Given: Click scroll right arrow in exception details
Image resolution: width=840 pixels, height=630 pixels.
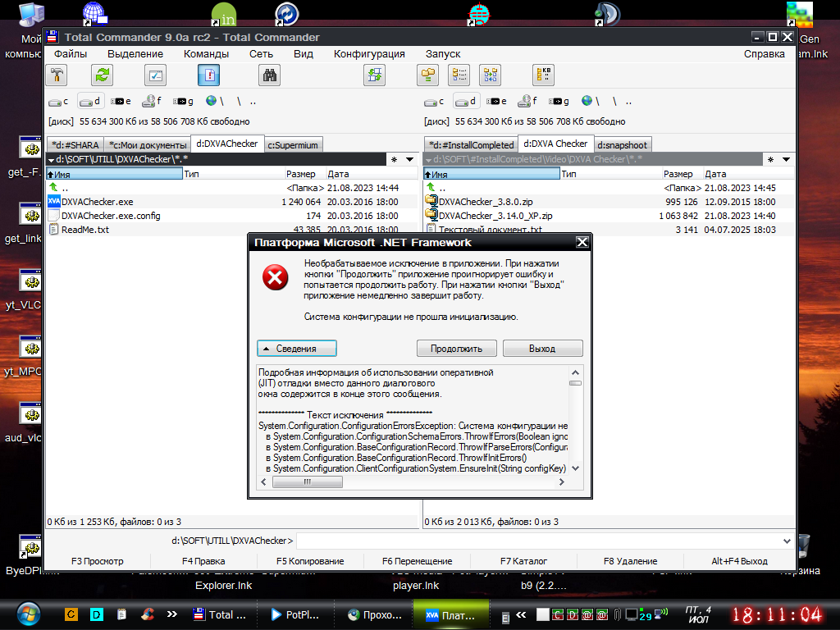Looking at the screenshot, I should (x=561, y=482).
